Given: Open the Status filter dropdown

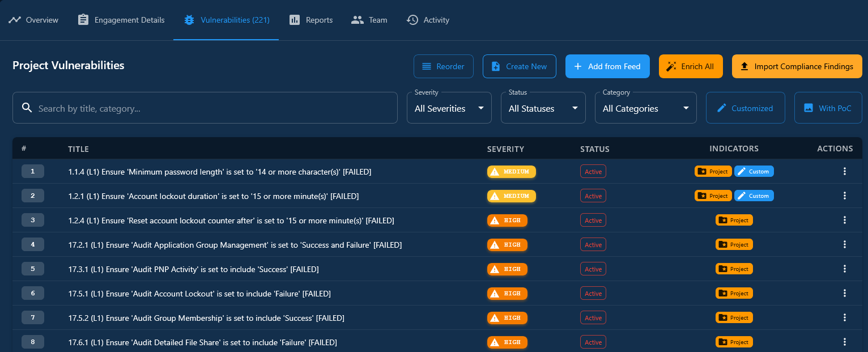Looking at the screenshot, I should [543, 108].
